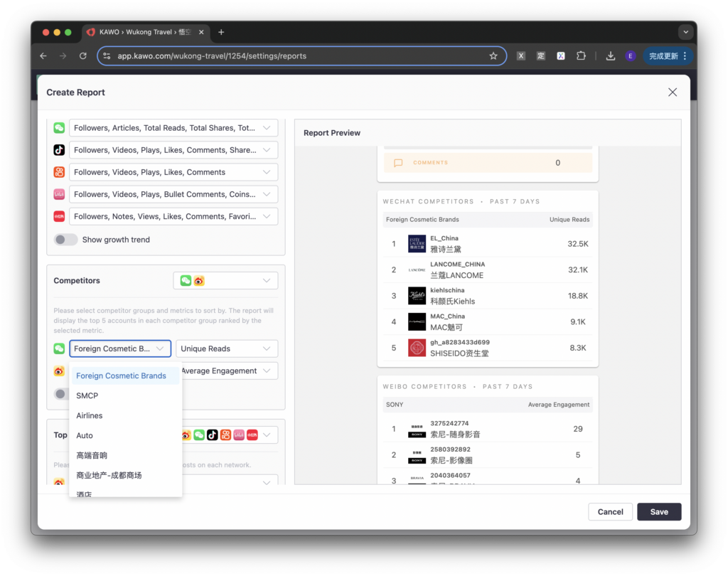Open WeChat metrics dropdown starting with Followers, Articles

click(173, 128)
